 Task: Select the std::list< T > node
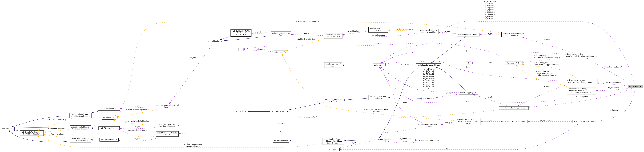tap(281, 52)
